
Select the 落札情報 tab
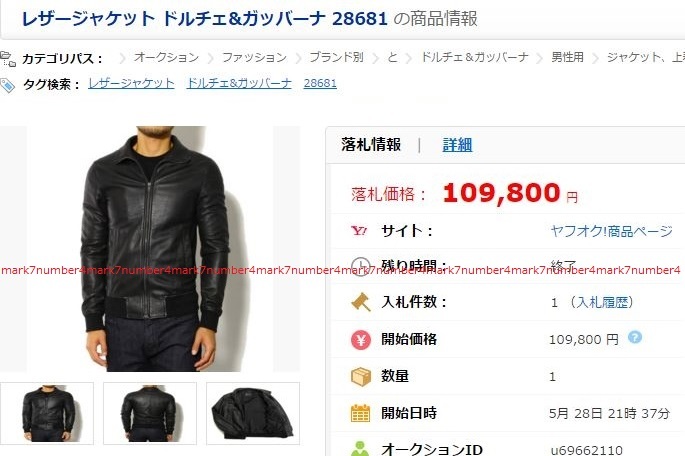click(371, 145)
